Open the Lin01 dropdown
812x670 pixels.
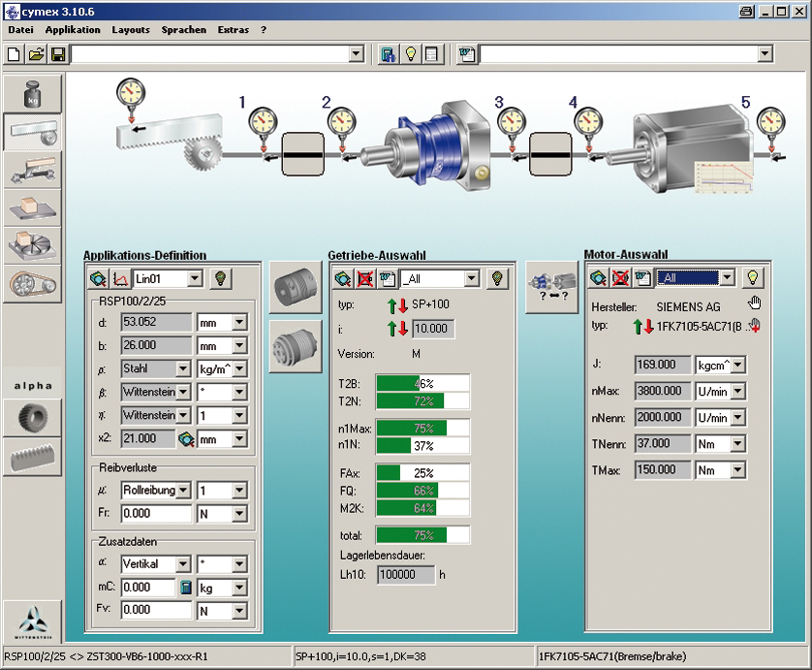pos(195,279)
